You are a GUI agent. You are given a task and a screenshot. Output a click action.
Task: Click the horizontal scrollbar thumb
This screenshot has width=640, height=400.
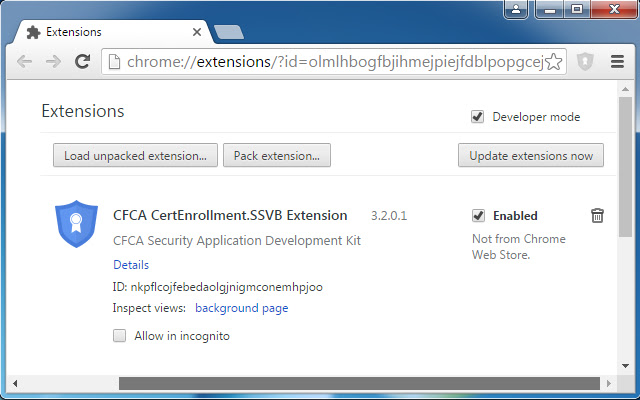359,383
